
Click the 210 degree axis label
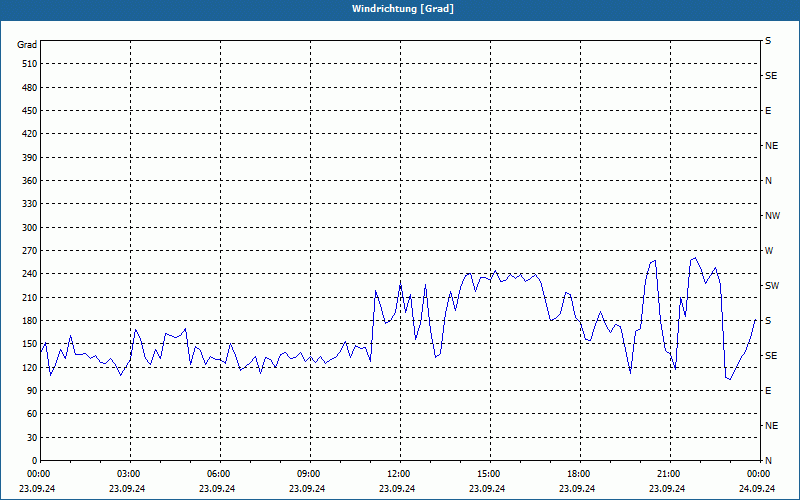[x=30, y=297]
